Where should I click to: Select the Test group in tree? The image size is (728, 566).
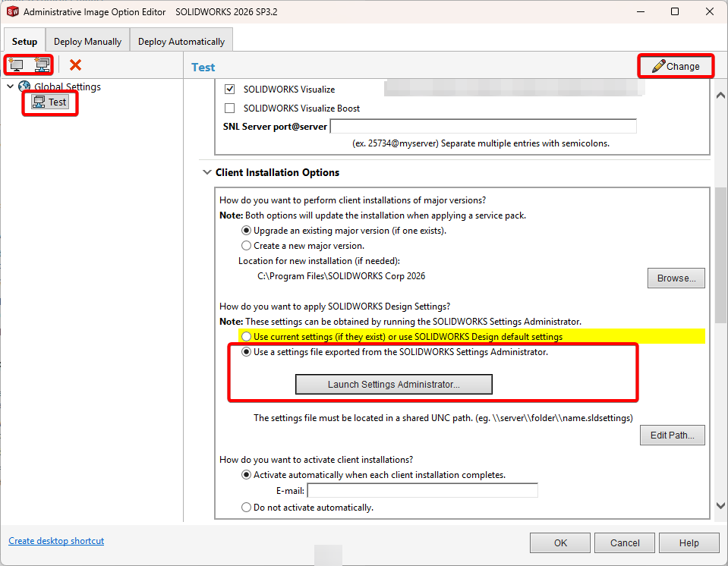click(x=50, y=102)
